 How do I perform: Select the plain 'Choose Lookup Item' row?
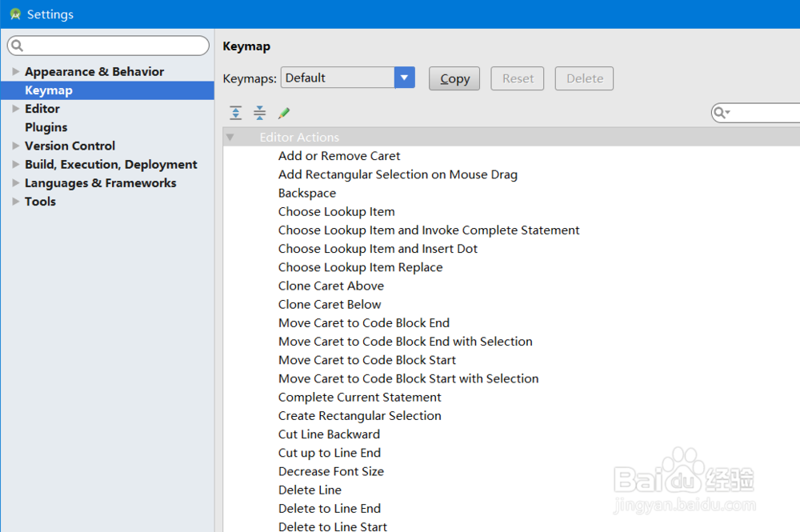337,212
